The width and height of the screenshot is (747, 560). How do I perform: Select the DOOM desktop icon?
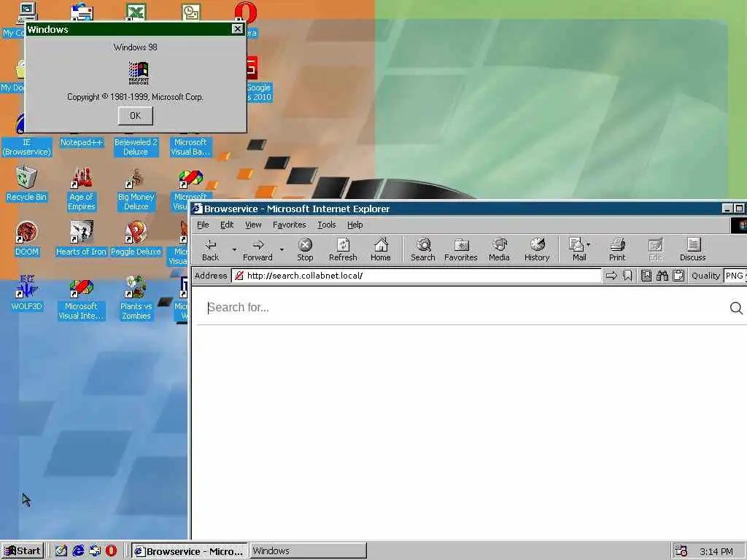click(x=27, y=238)
